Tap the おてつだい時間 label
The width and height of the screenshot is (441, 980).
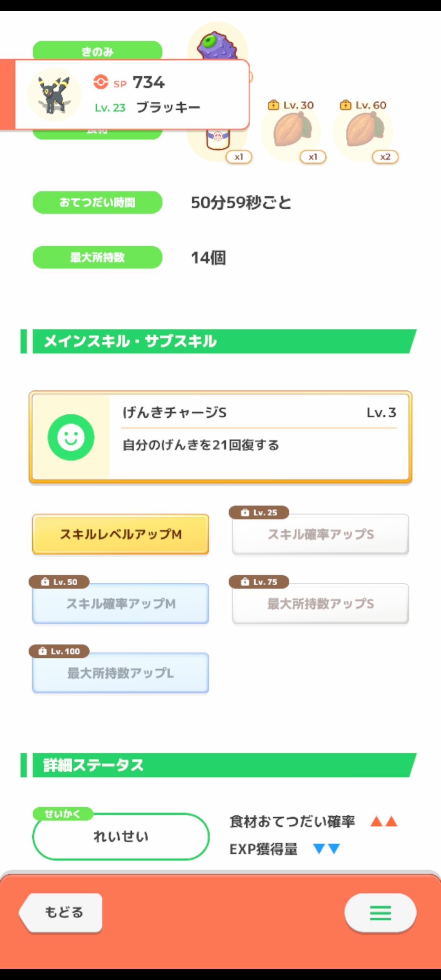pyautogui.click(x=97, y=203)
